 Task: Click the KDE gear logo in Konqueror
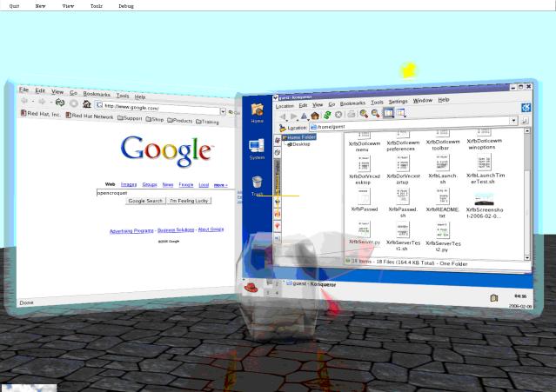(x=526, y=107)
